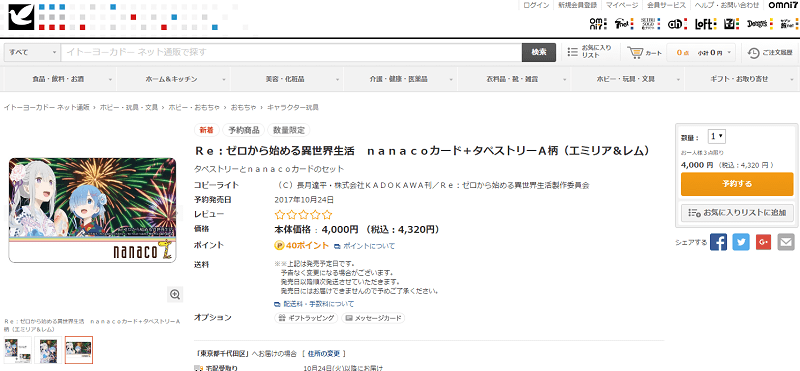The height and width of the screenshot is (371, 800).
Task: Expand 美容・化粧品 category menu
Action: click(x=287, y=79)
